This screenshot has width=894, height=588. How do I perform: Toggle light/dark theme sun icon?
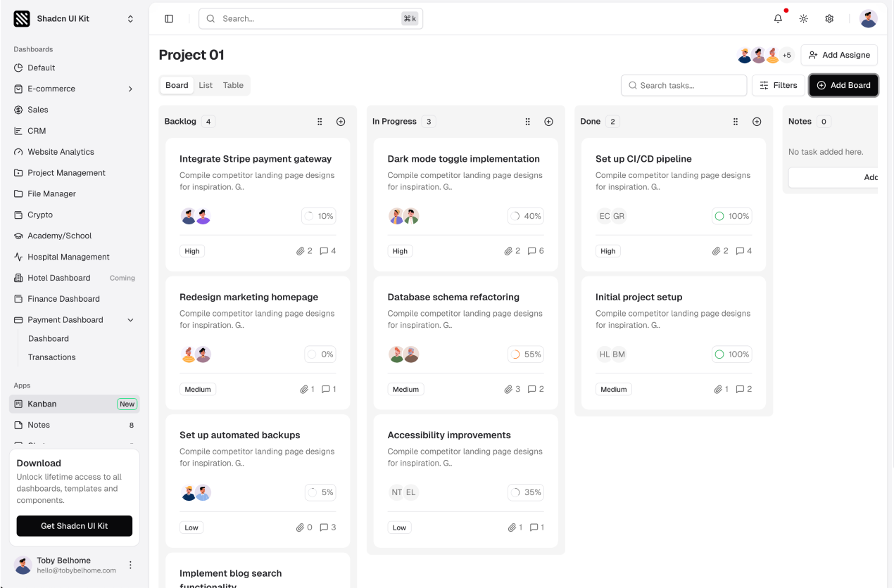tap(803, 19)
